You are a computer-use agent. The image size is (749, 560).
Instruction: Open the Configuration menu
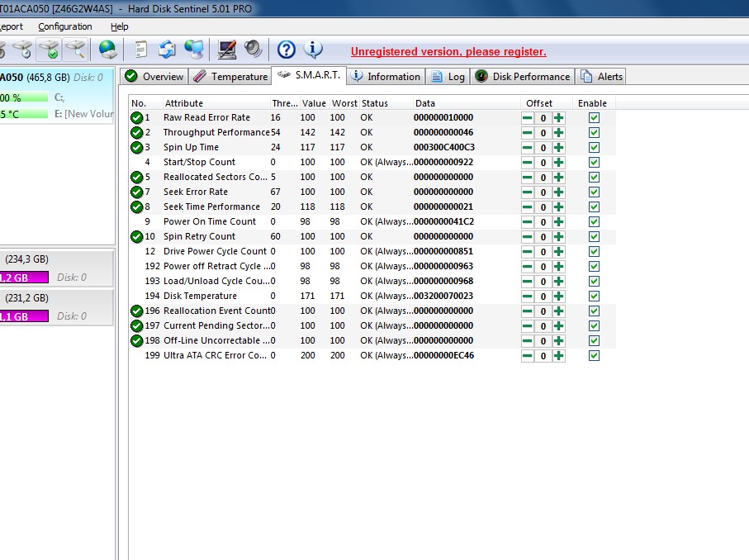65,26
